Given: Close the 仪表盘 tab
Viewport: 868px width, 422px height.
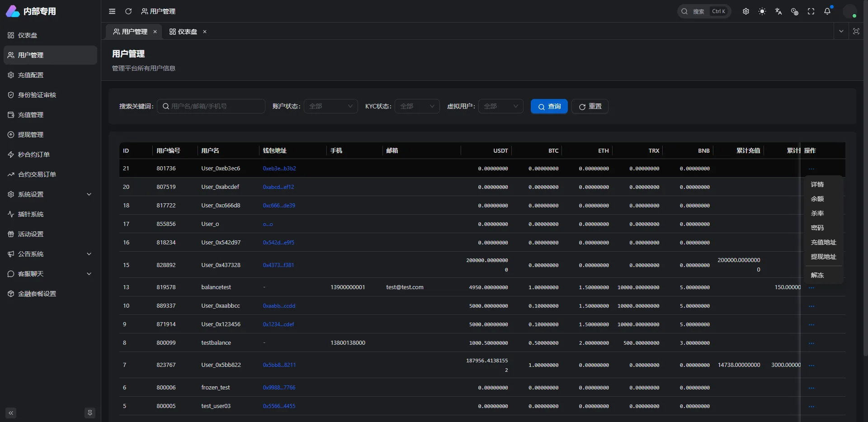Looking at the screenshot, I should pyautogui.click(x=205, y=32).
